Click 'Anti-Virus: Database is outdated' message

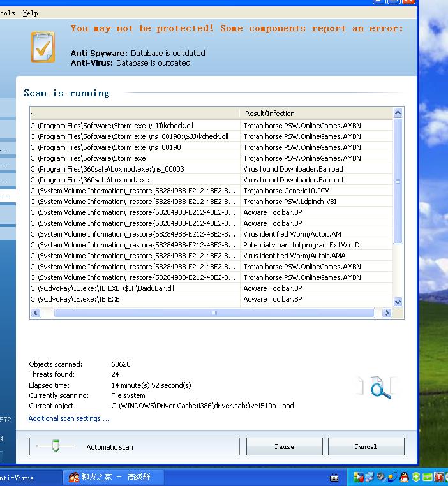(x=131, y=63)
